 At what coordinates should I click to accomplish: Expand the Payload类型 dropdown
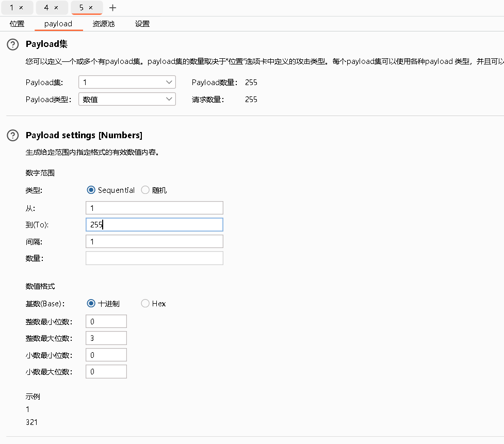pyautogui.click(x=127, y=100)
